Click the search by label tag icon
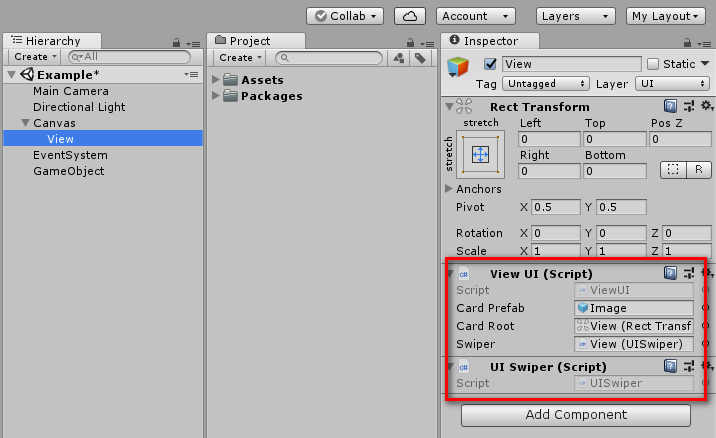Viewport: 716px width, 438px height. (421, 58)
